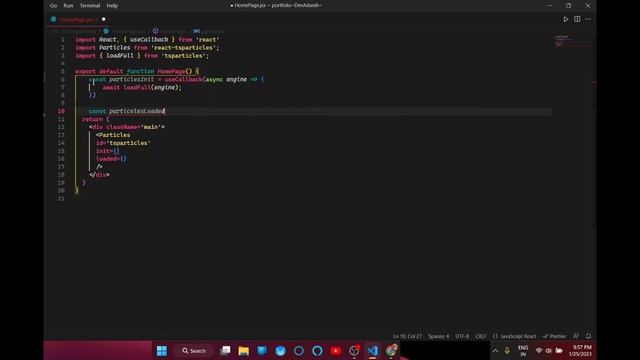Click loaded={} attribute on line 16
The height and width of the screenshot is (360, 640).
[x=111, y=159]
